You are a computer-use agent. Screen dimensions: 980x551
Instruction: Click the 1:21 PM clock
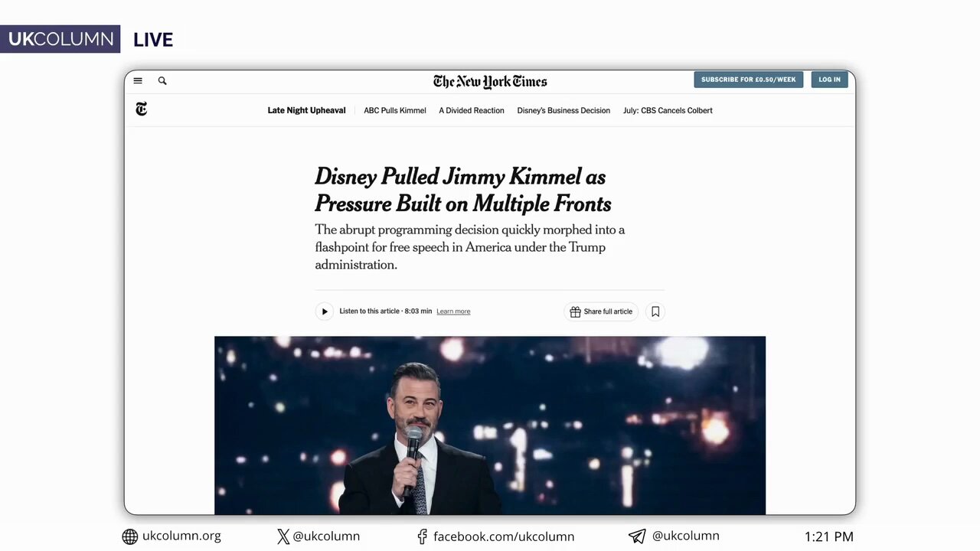829,536
